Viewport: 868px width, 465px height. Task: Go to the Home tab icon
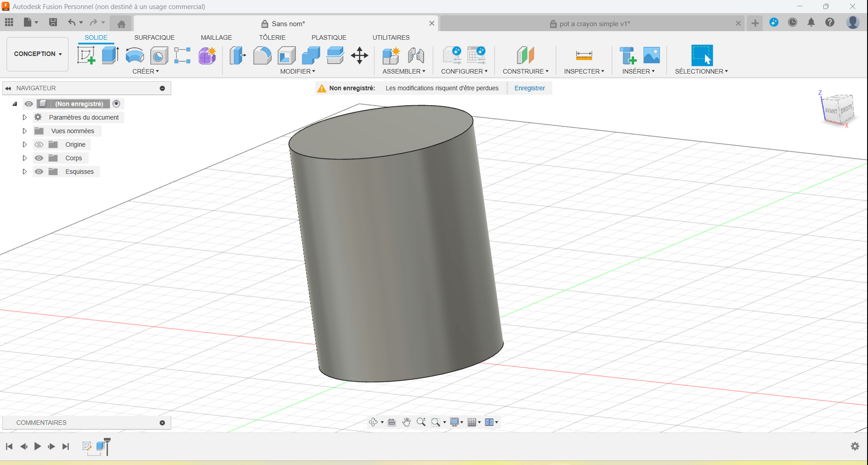point(121,23)
